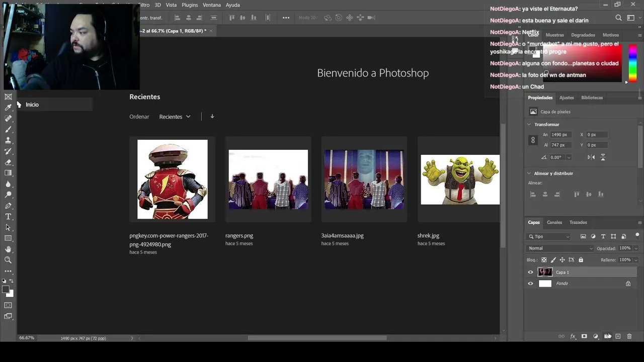Switch to the Trazados tab

(x=578, y=222)
